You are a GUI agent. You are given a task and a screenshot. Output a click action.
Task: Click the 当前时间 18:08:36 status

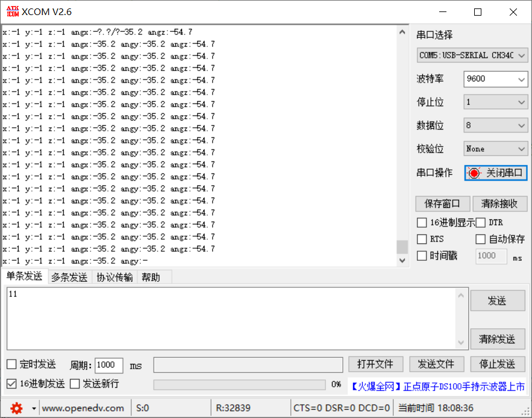pyautogui.click(x=436, y=408)
